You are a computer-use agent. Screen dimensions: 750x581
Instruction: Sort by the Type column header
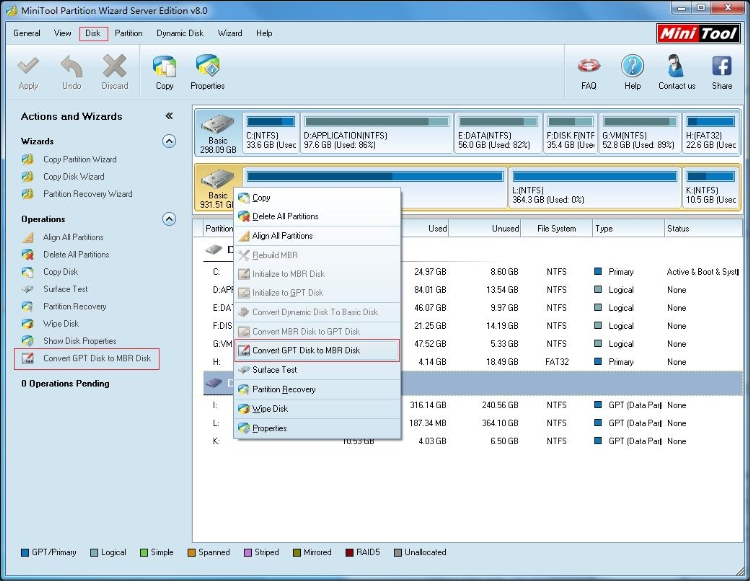click(x=629, y=229)
